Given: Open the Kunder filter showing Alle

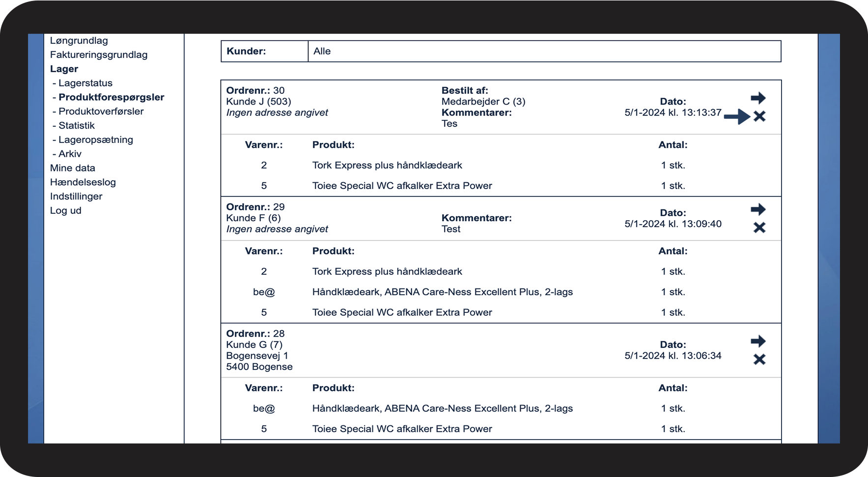Looking at the screenshot, I should click(544, 52).
